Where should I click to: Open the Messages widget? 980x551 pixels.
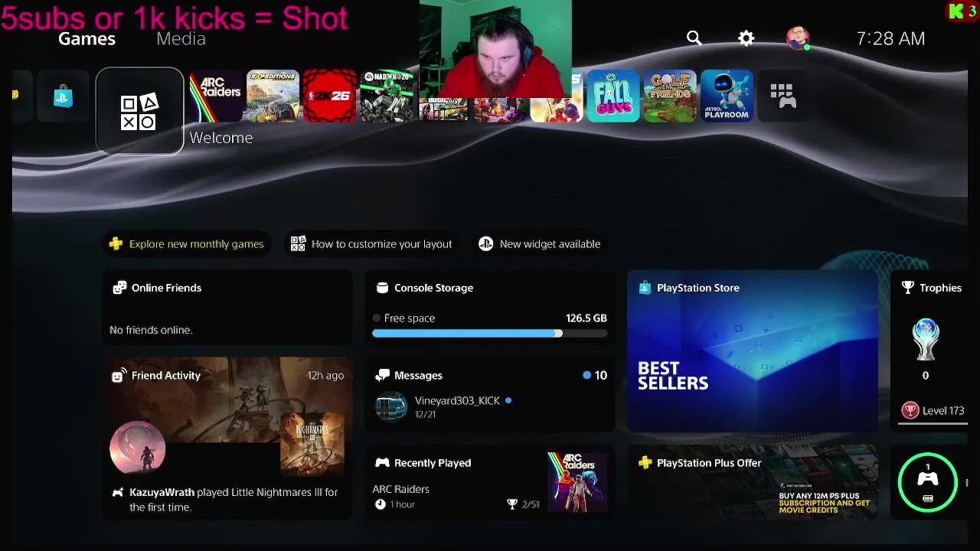(490, 395)
